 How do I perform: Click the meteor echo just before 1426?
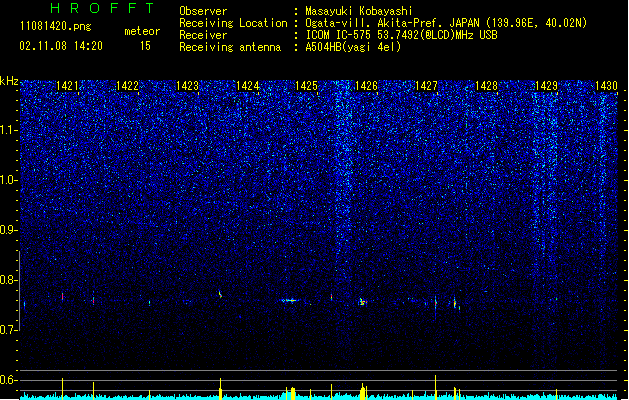tap(362, 302)
